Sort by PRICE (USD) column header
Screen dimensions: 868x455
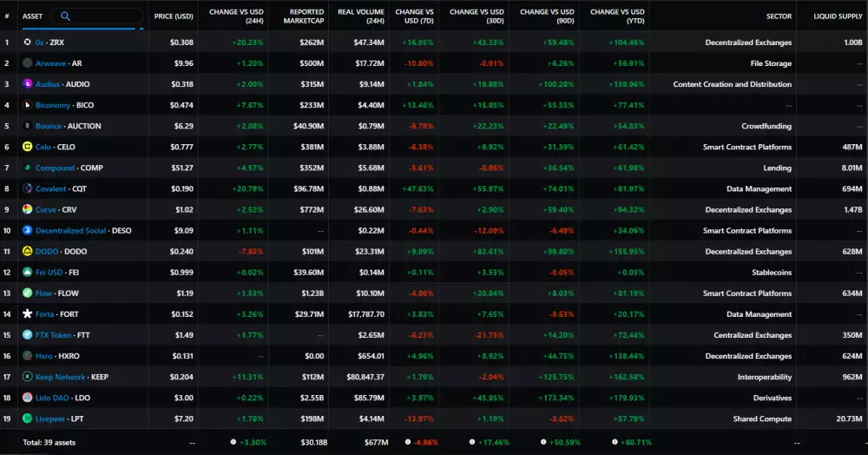(174, 16)
